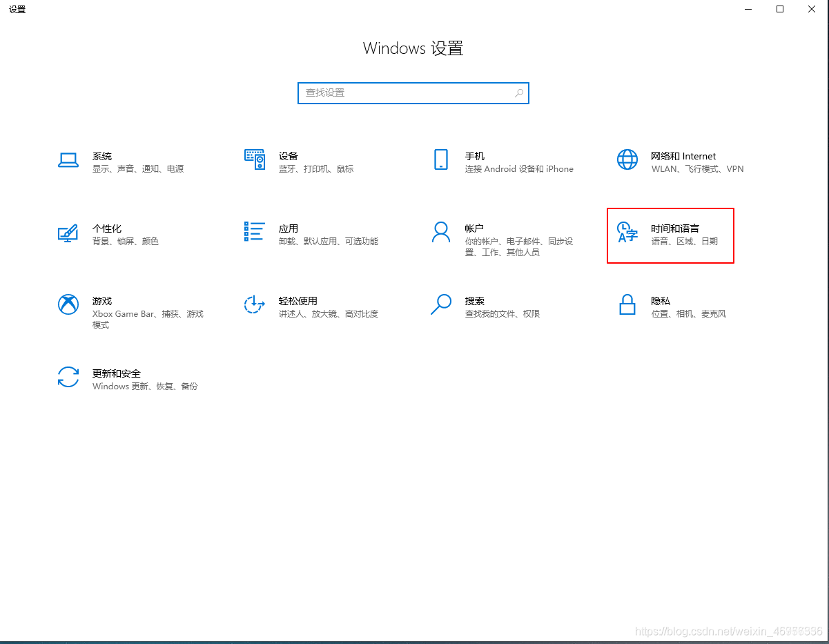The width and height of the screenshot is (829, 644).
Task: Open the 搜索 magnifier category icon
Action: click(x=441, y=304)
